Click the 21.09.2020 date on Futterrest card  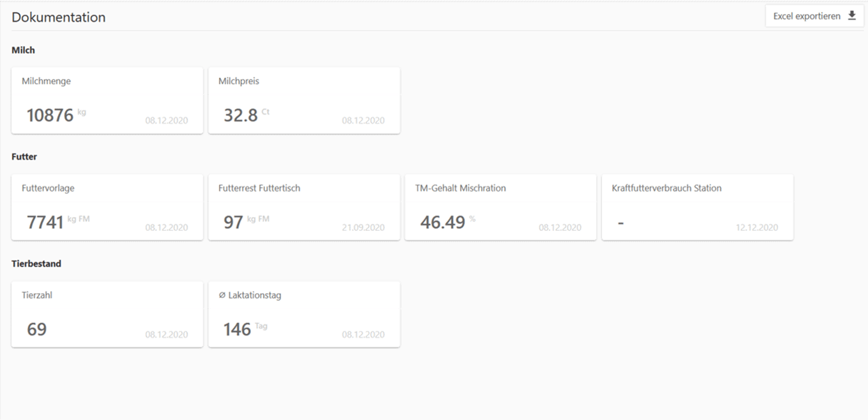[x=363, y=227]
